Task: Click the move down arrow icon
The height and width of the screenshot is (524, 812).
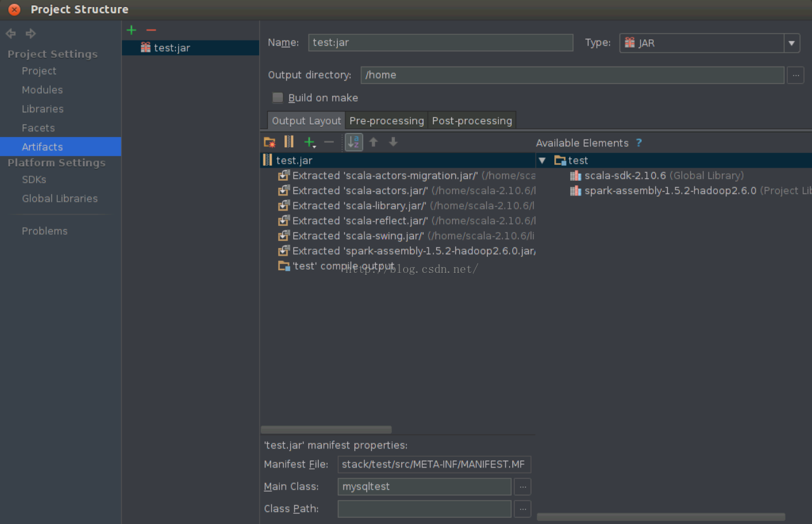Action: [x=393, y=142]
